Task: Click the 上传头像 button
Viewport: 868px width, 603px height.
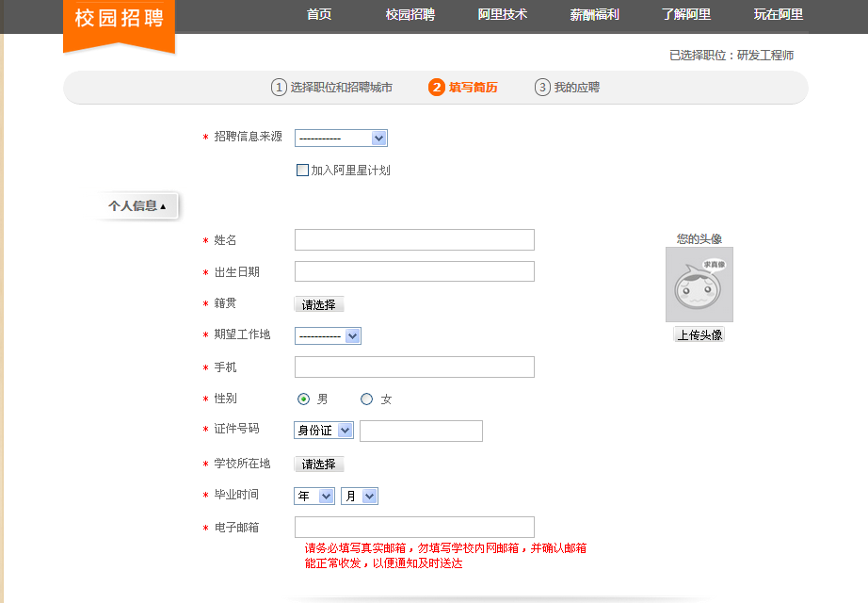Action: tap(699, 334)
